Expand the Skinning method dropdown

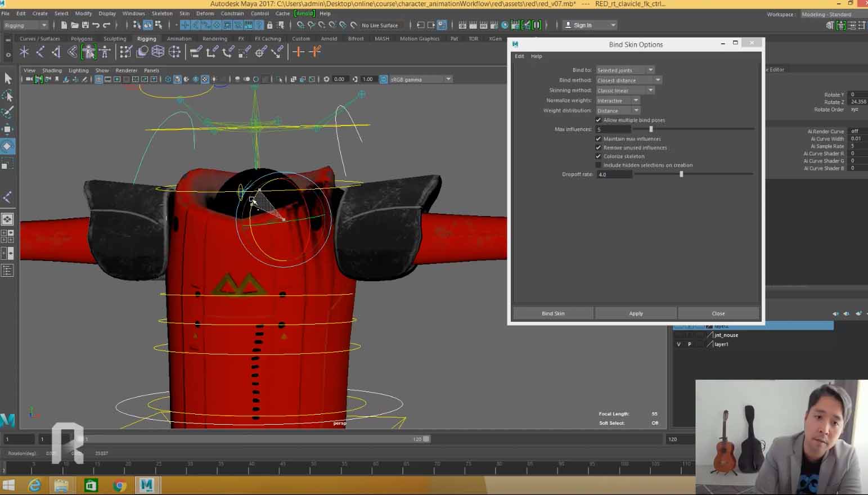[x=625, y=91]
